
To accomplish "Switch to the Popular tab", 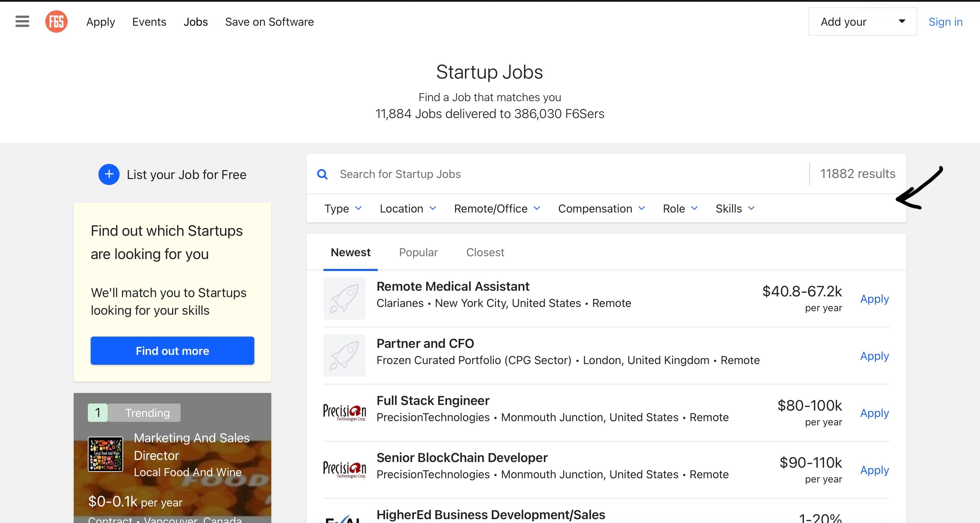I will coord(418,252).
